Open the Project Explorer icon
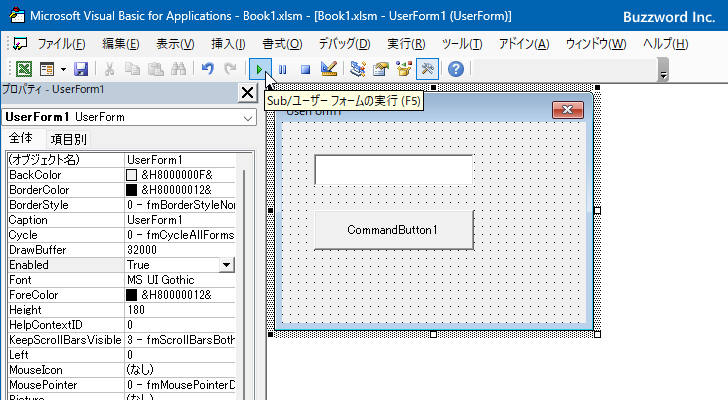 click(358, 69)
